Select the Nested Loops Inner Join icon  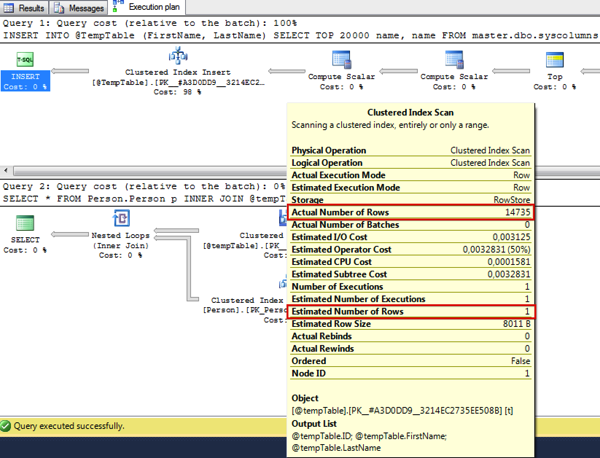coord(121,218)
